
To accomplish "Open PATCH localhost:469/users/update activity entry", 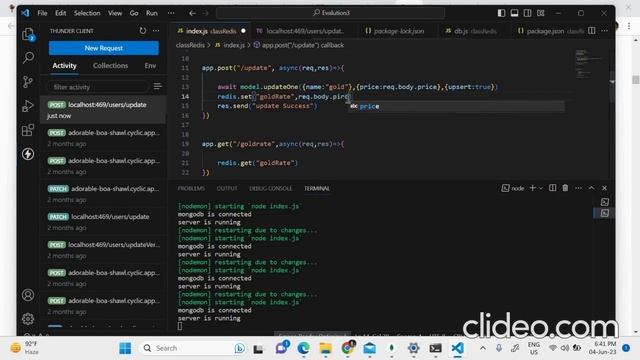I will click(x=103, y=222).
